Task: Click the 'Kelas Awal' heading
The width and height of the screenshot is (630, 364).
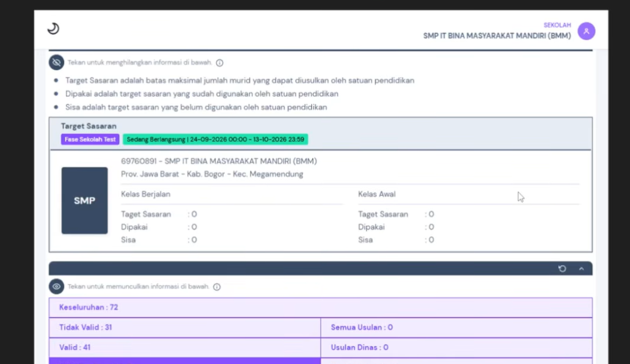Action: click(x=377, y=194)
